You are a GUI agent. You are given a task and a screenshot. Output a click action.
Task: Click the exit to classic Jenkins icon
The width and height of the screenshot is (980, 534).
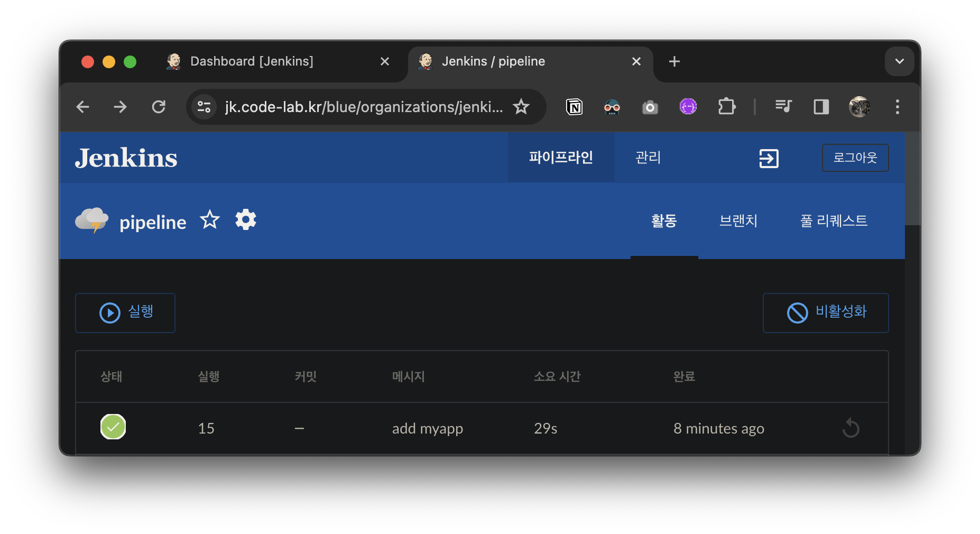click(769, 158)
